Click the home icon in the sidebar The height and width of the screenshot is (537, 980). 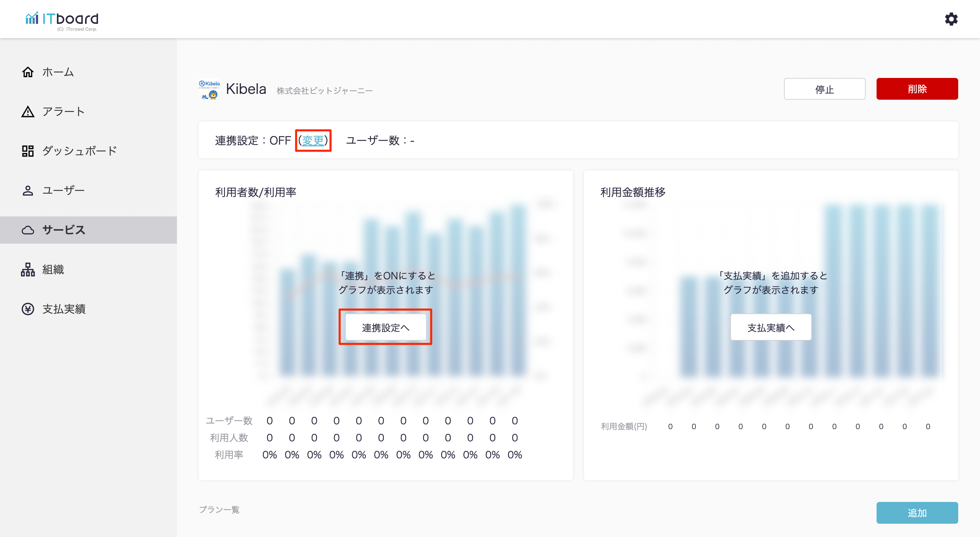tap(28, 72)
